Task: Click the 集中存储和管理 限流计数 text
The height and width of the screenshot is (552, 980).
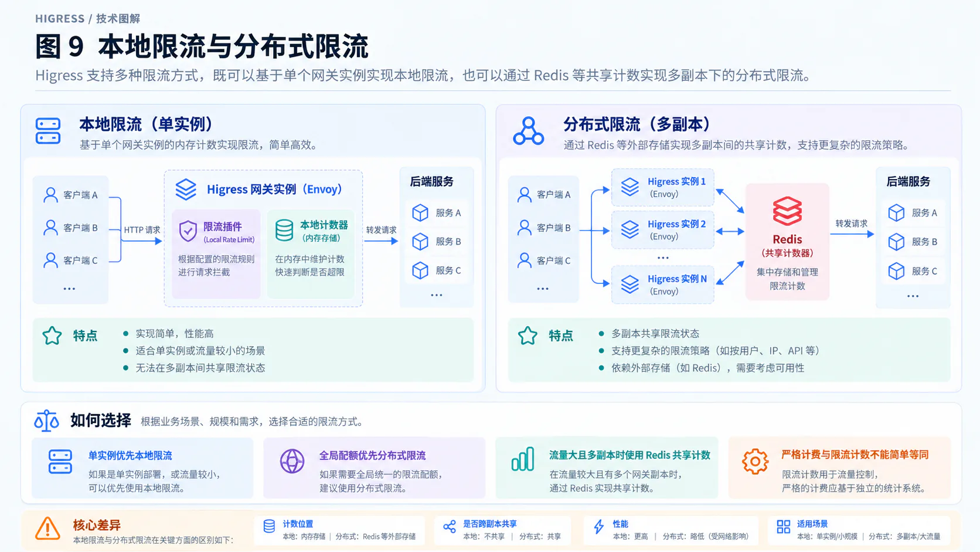Action: click(x=787, y=279)
